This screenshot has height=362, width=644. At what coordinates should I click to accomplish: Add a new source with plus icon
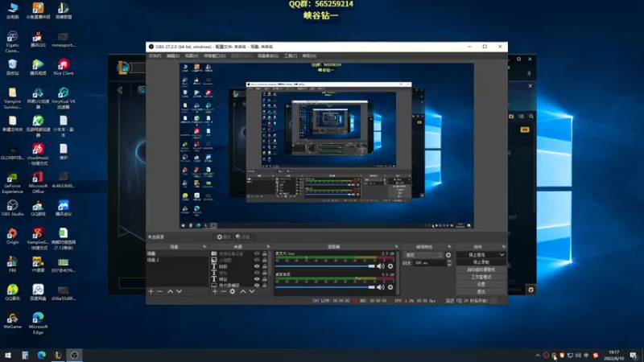point(214,291)
